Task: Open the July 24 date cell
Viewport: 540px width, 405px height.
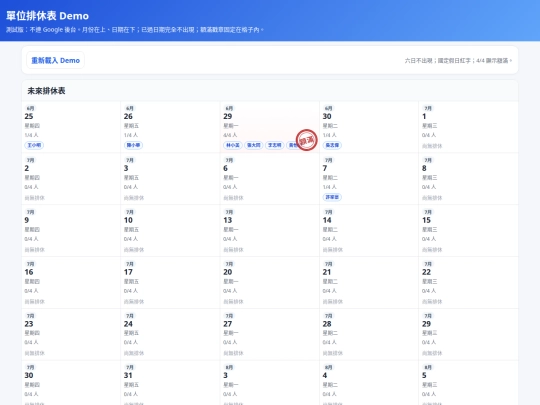Action: coord(170,334)
